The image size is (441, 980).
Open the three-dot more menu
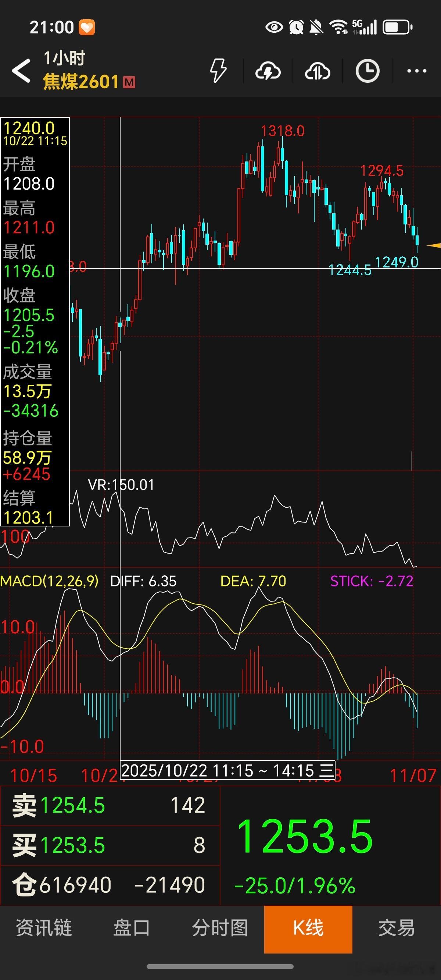pos(417,71)
